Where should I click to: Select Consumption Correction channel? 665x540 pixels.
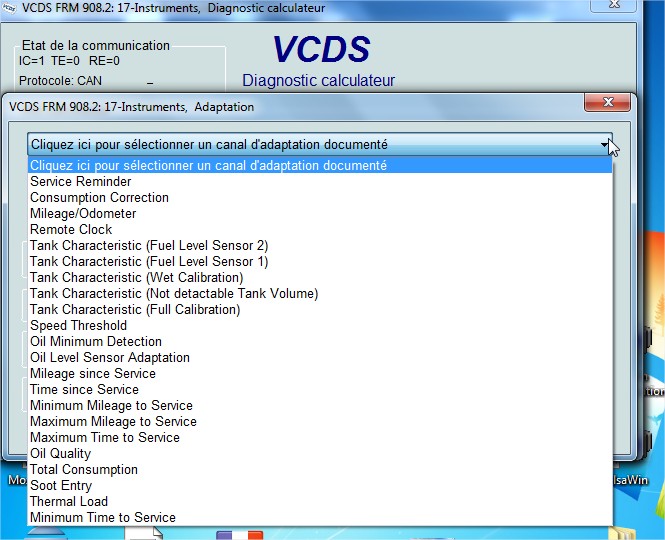pos(99,198)
